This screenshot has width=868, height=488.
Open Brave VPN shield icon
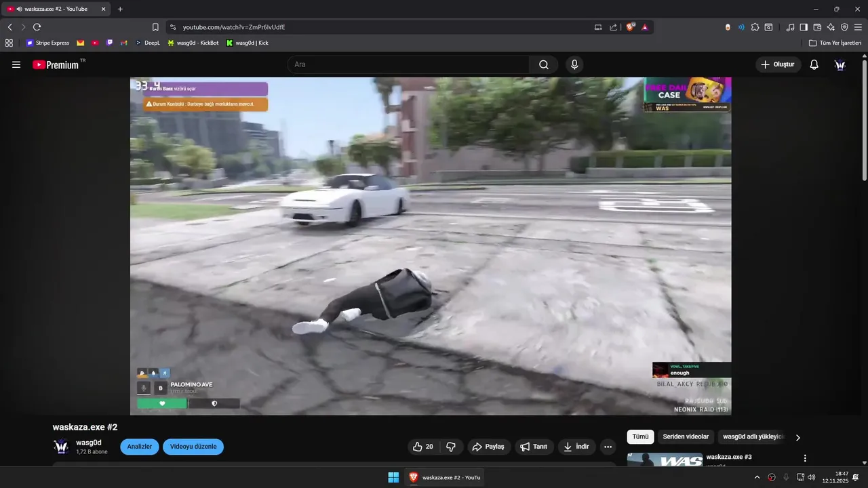[844, 27]
